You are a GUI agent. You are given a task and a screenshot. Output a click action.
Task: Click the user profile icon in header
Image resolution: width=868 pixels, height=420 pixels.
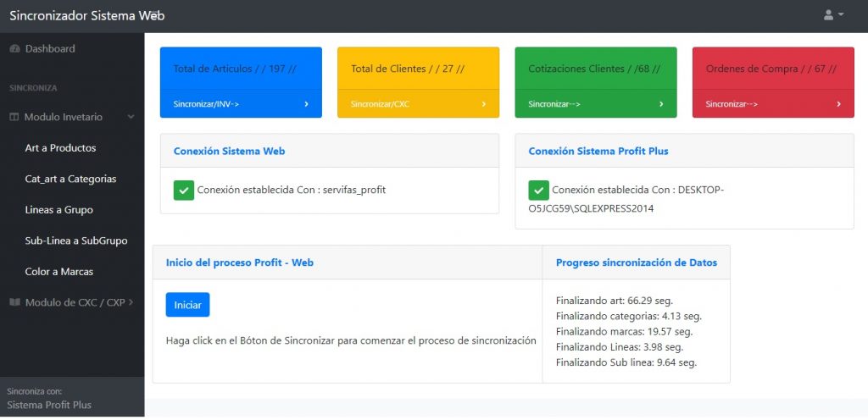[x=828, y=15]
